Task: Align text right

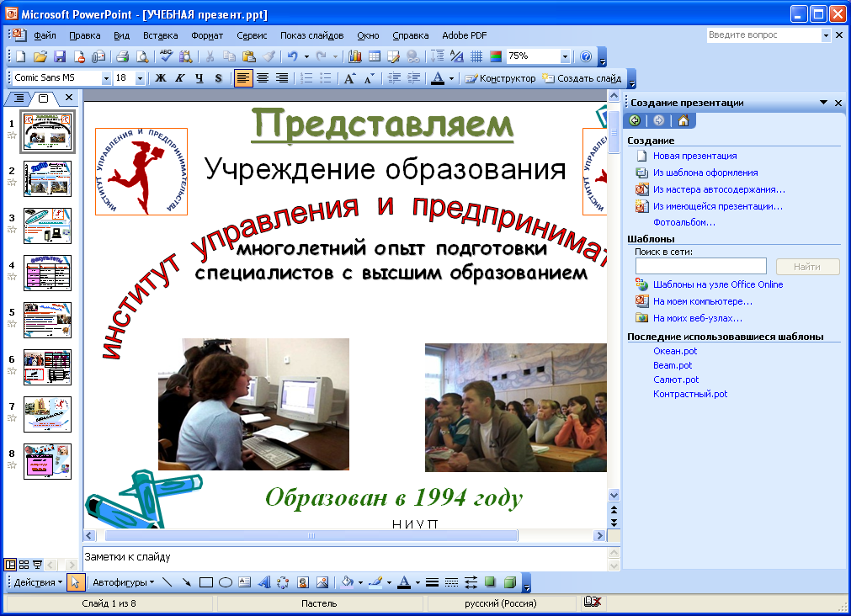Action: [x=282, y=78]
